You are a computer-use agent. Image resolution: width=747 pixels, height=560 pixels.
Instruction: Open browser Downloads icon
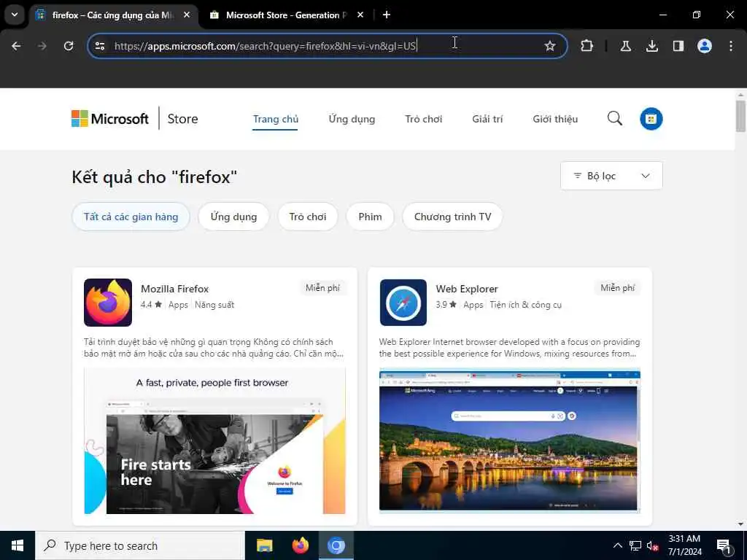(x=651, y=46)
